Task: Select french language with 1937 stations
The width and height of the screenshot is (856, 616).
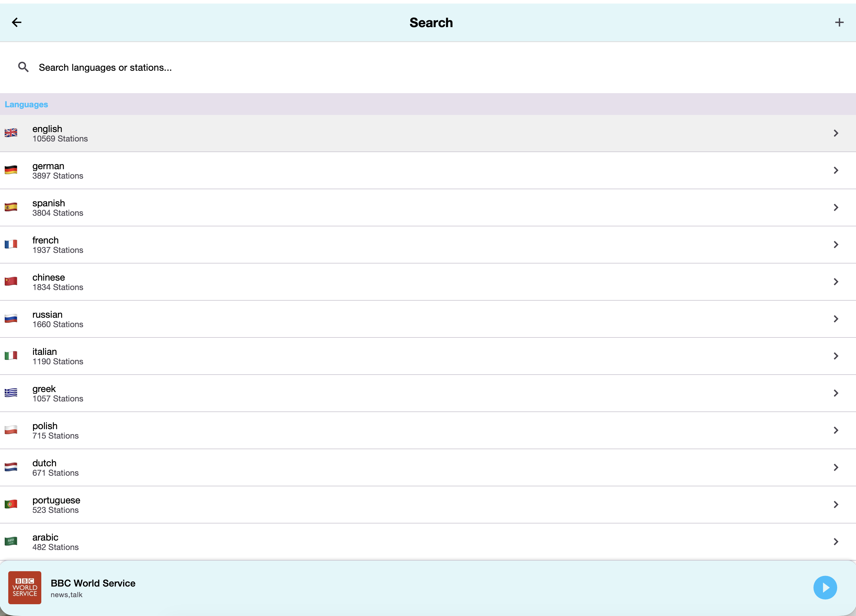Action: click(57, 244)
